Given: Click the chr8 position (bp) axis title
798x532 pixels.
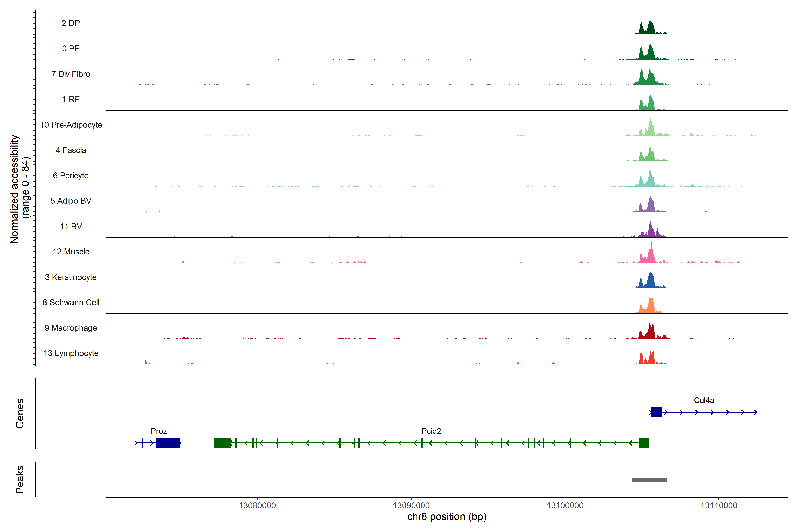Looking at the screenshot, I should pyautogui.click(x=446, y=517).
